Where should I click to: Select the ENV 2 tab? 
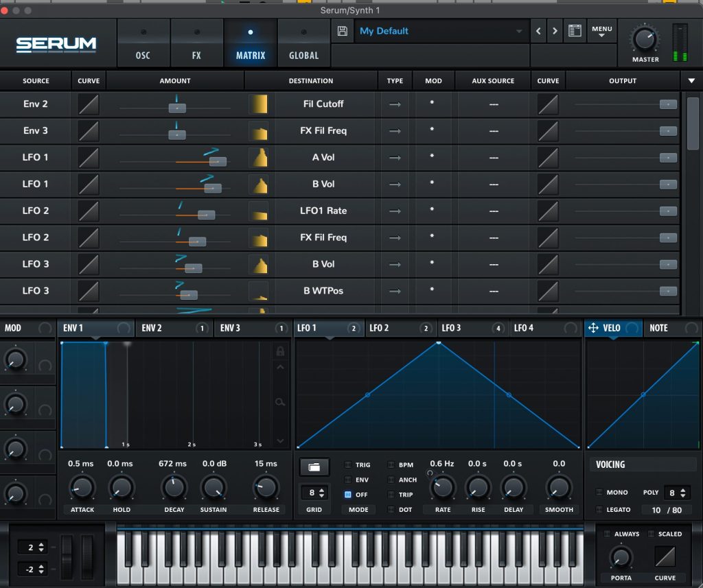[174, 328]
